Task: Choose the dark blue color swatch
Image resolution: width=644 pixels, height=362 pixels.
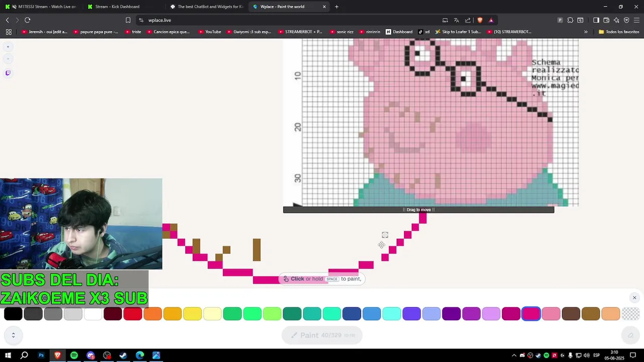Action: (352, 314)
